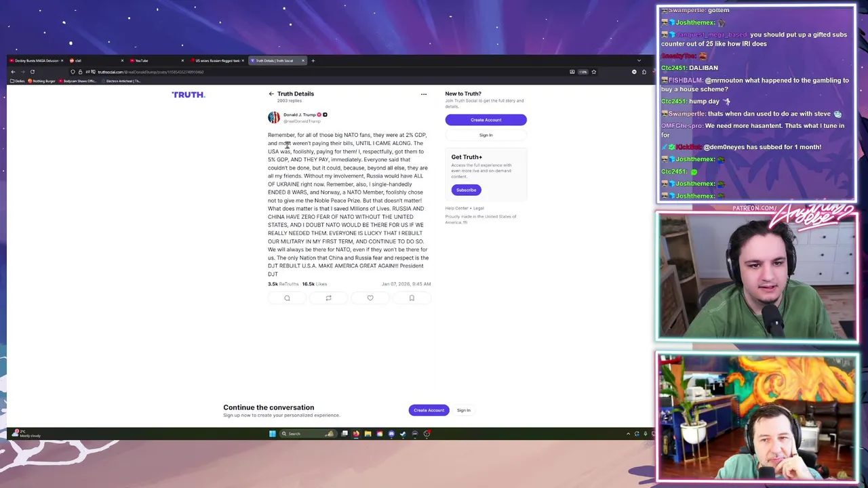Click the '2003 replies' text
868x488 pixels.
[290, 101]
